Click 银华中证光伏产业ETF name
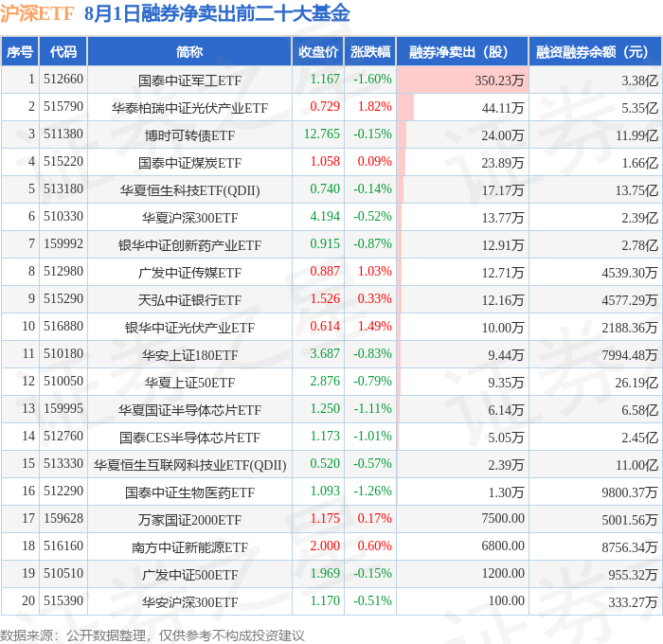The image size is (663, 644). coord(189,328)
